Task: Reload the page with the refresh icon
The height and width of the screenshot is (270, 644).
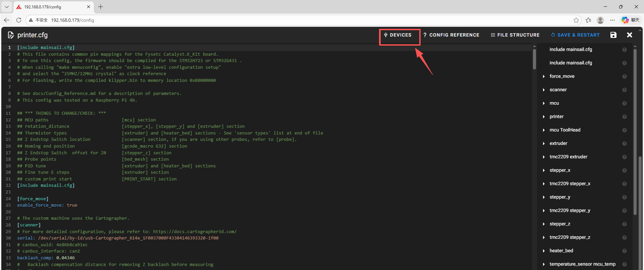Action: point(19,20)
